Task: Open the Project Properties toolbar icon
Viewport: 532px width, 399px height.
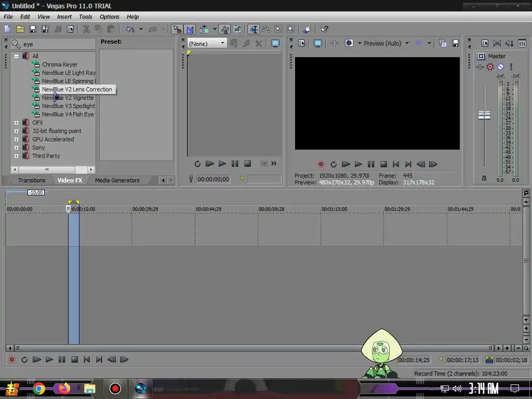Action: [x=70, y=29]
